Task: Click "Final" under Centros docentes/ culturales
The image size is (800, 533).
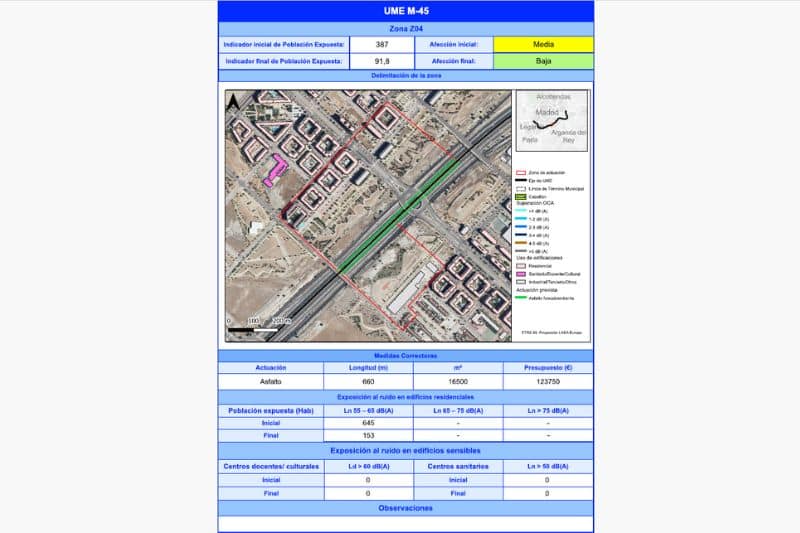Action: tap(271, 494)
